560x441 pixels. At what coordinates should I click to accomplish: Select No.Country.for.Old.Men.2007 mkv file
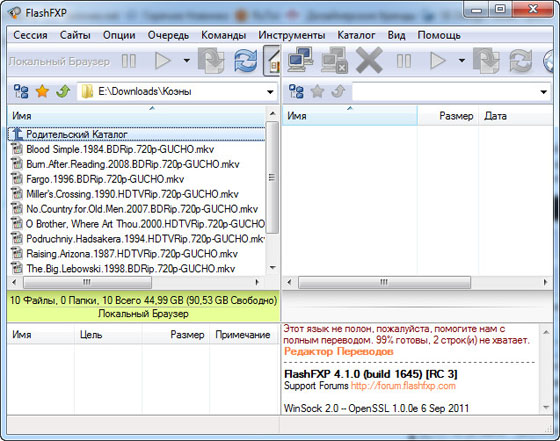tap(136, 209)
